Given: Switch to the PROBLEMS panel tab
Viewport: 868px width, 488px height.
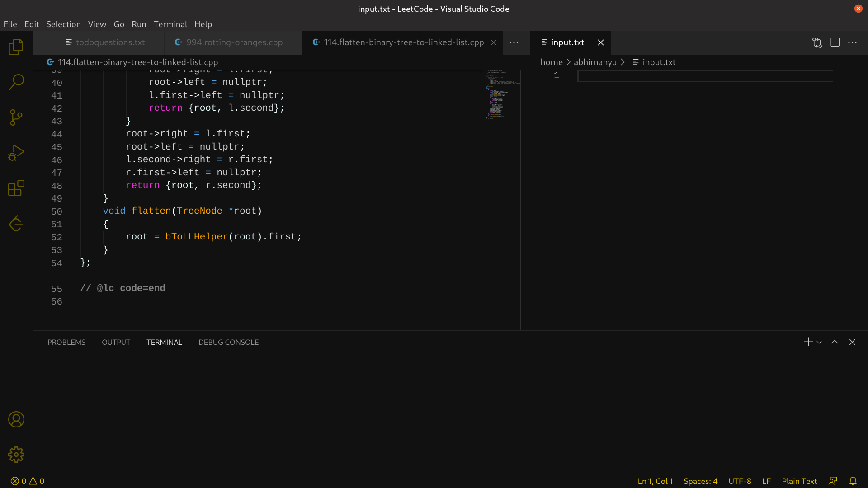Looking at the screenshot, I should [x=66, y=343].
